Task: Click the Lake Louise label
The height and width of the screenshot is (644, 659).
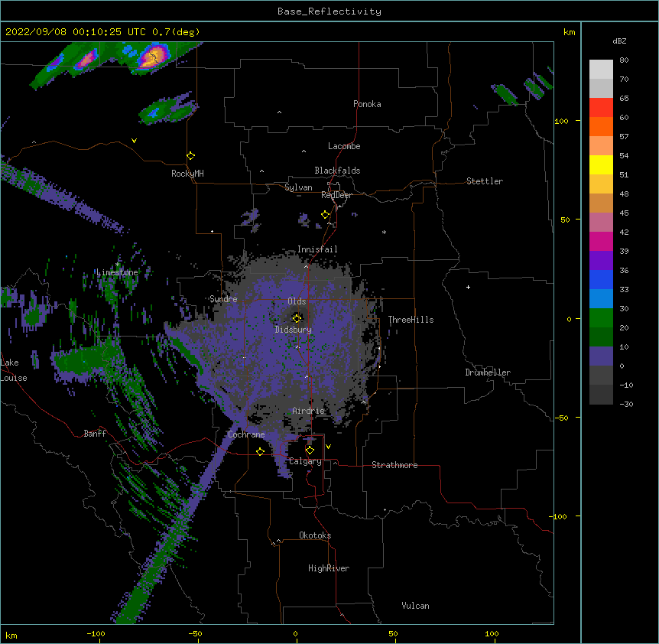Action: [x=14, y=370]
